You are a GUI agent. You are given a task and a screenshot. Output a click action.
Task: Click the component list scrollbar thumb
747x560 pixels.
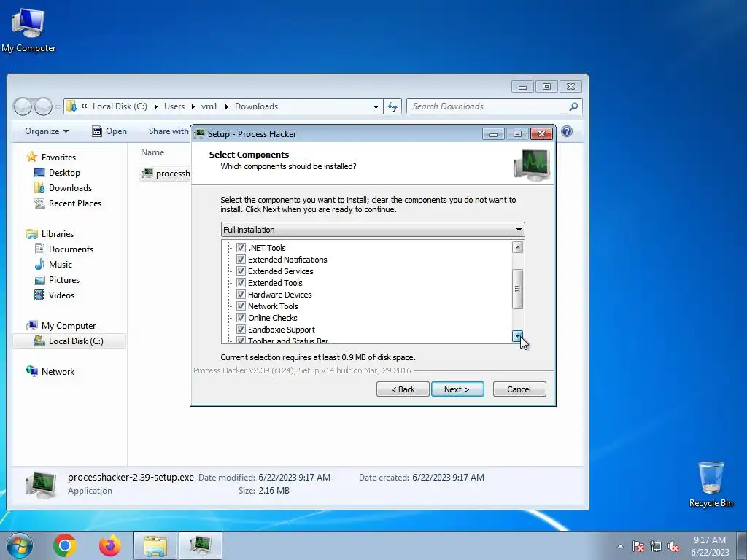point(518,289)
